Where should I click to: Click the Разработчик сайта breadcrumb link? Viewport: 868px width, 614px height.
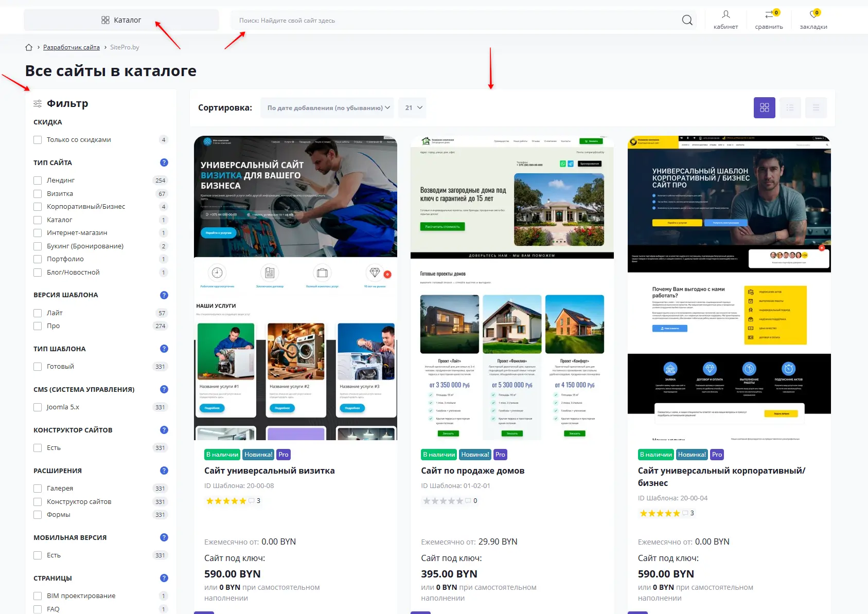click(72, 47)
